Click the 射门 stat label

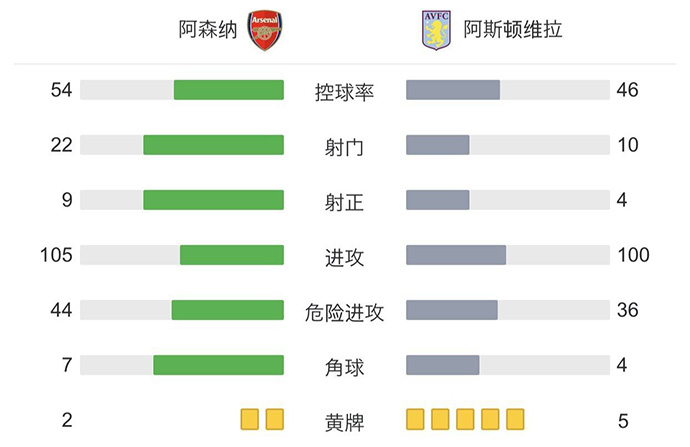click(344, 146)
